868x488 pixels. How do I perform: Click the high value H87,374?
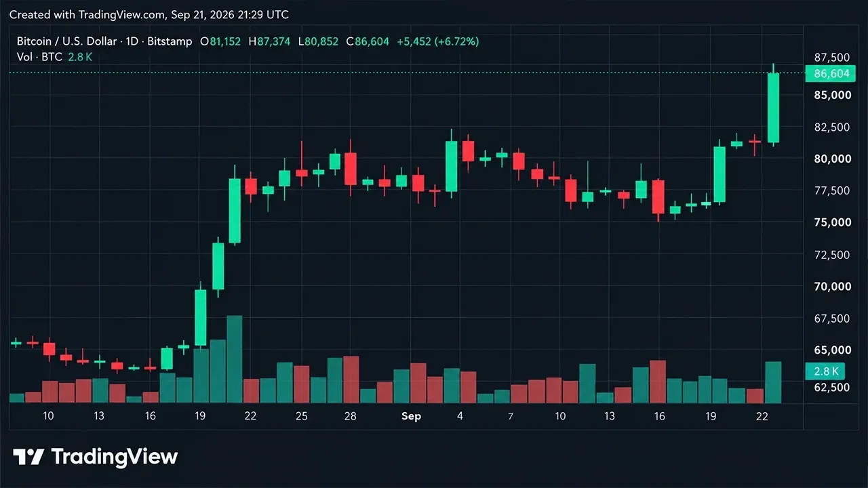pos(269,41)
